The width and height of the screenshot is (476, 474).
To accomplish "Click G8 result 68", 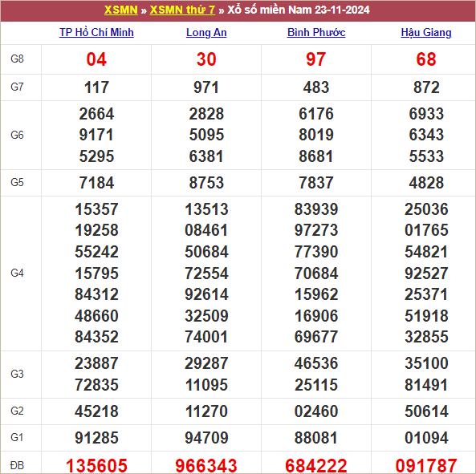I will click(426, 59).
